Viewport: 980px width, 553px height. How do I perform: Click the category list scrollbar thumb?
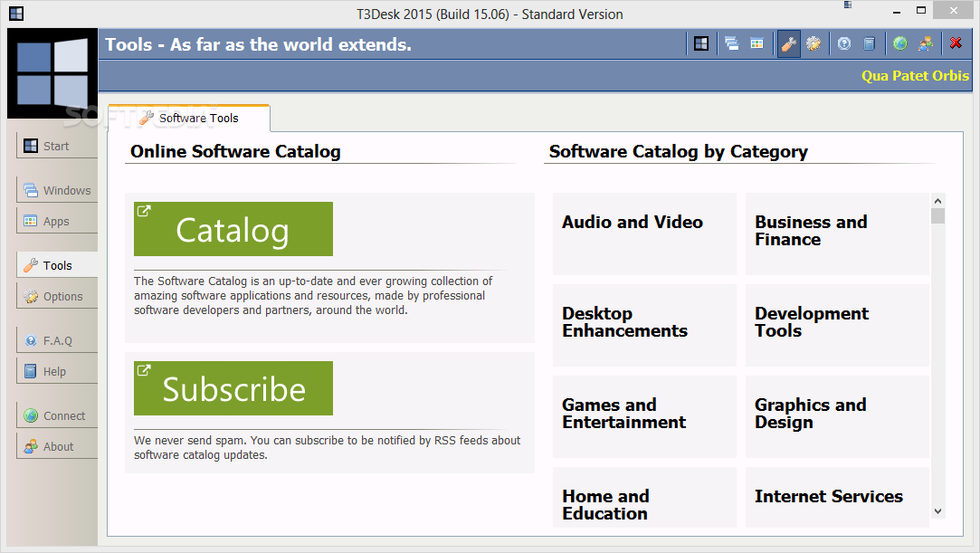tap(937, 215)
